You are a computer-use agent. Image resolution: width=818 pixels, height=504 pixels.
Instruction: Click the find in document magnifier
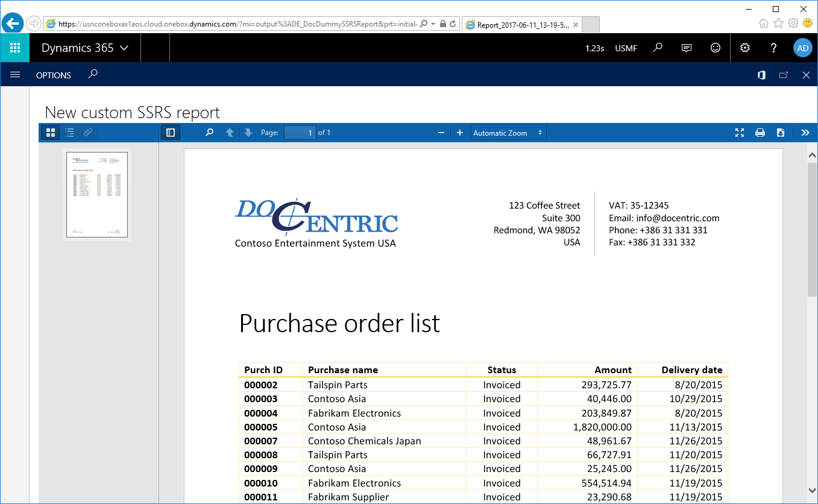coord(209,133)
